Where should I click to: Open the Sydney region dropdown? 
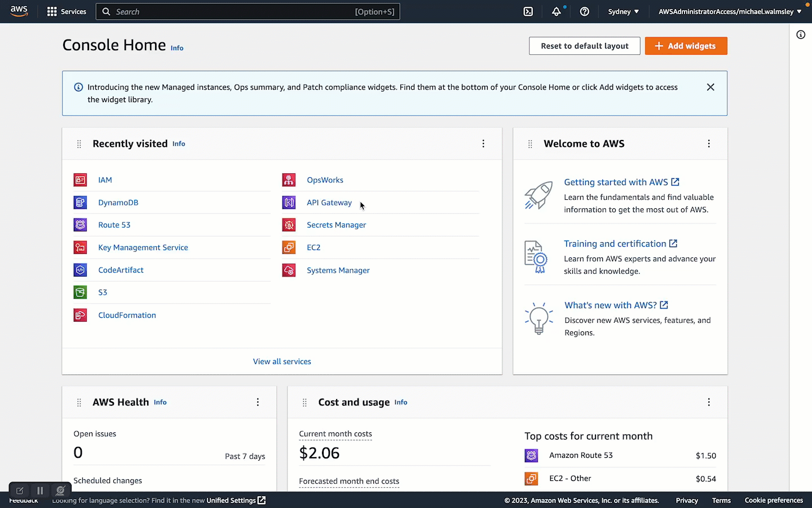pyautogui.click(x=623, y=11)
